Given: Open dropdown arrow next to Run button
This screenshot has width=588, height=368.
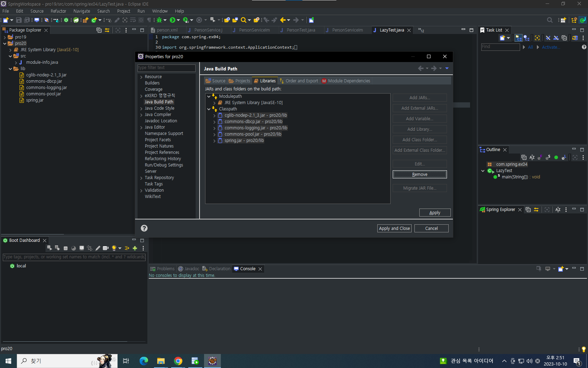Looking at the screenshot, I should [x=178, y=20].
